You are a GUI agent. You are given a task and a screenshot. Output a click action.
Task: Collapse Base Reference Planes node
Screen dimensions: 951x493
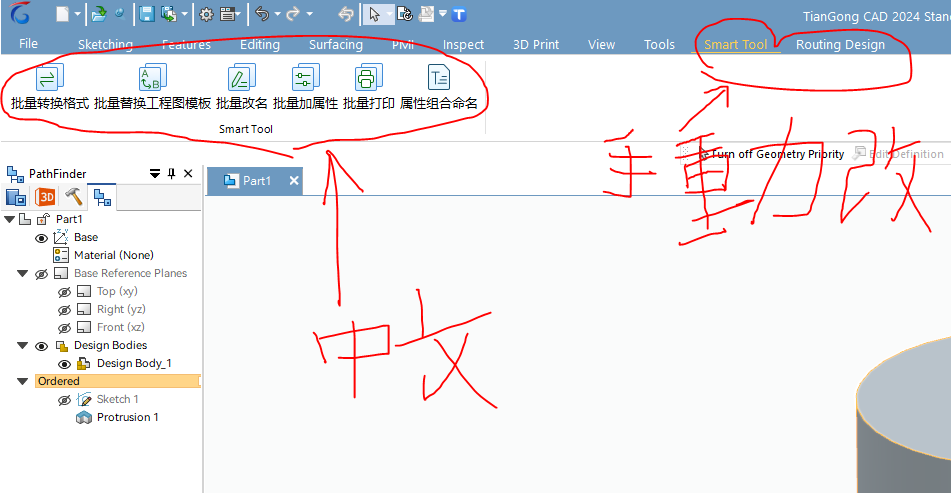point(22,273)
